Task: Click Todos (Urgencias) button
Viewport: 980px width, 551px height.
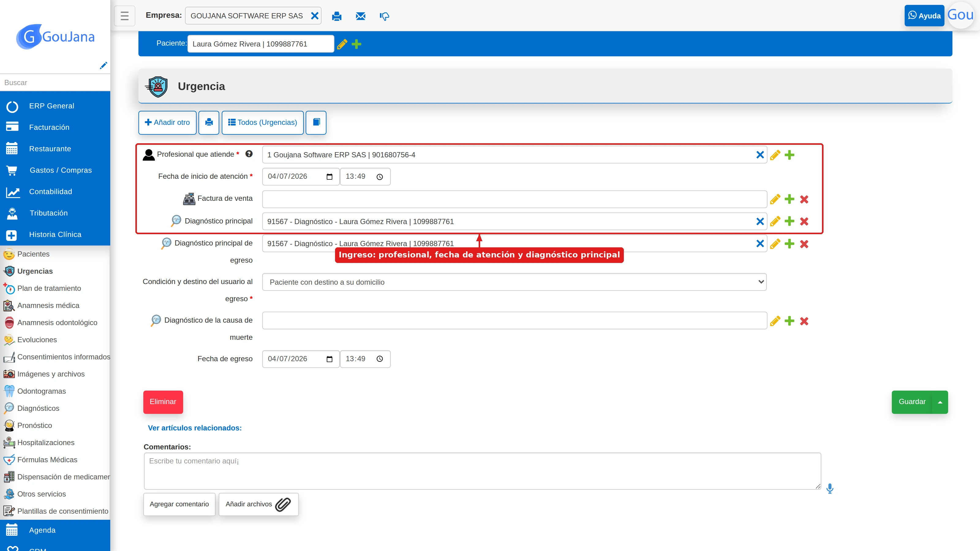Action: coord(262,122)
